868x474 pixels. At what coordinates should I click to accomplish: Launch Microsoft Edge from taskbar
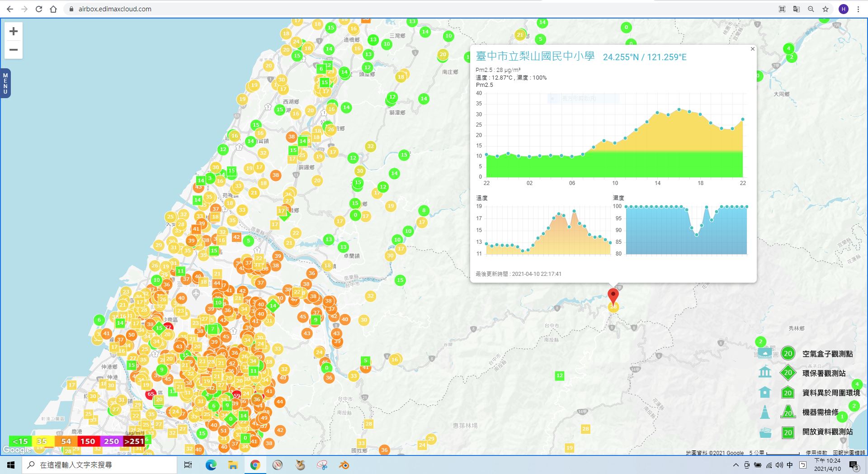(x=211, y=465)
